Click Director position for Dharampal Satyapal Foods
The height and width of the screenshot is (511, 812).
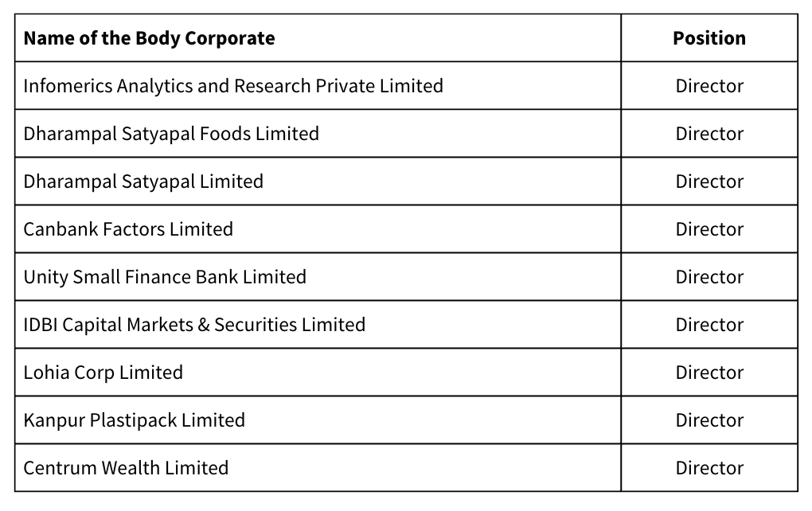point(709,134)
